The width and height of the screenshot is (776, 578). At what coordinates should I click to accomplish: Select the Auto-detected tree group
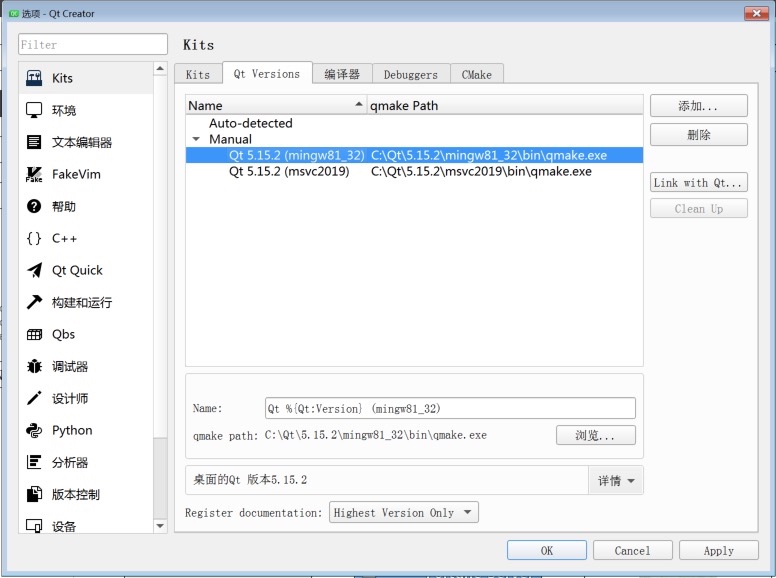pyautogui.click(x=250, y=123)
